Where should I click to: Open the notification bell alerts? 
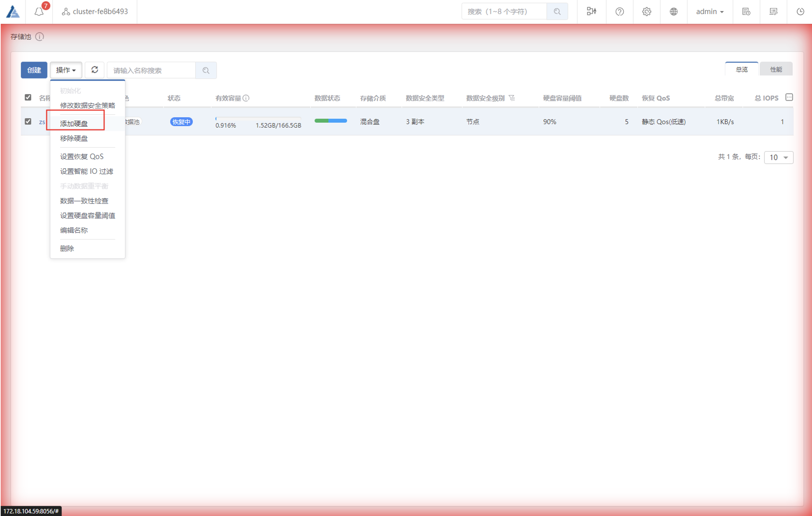tap(39, 12)
